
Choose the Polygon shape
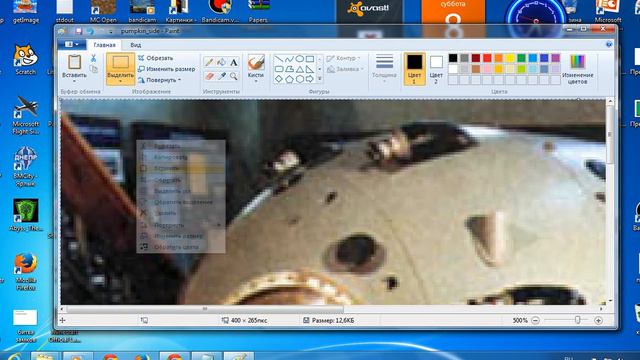coord(289,69)
